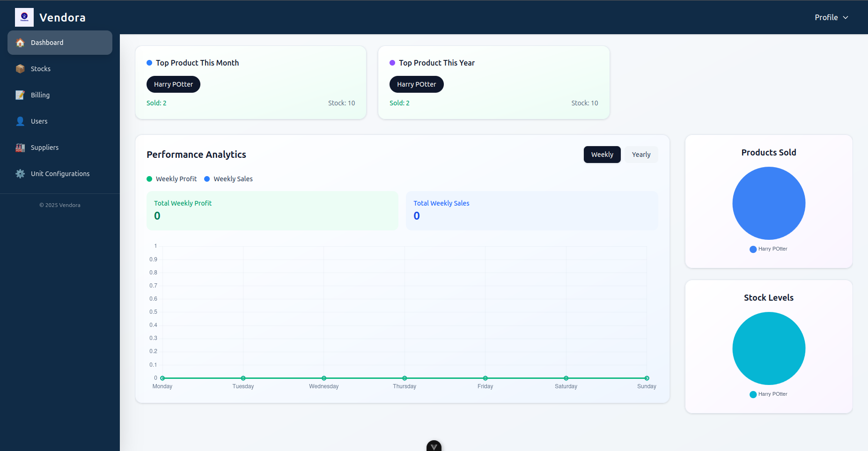Toggle the Weekly Sales legend series

228,179
